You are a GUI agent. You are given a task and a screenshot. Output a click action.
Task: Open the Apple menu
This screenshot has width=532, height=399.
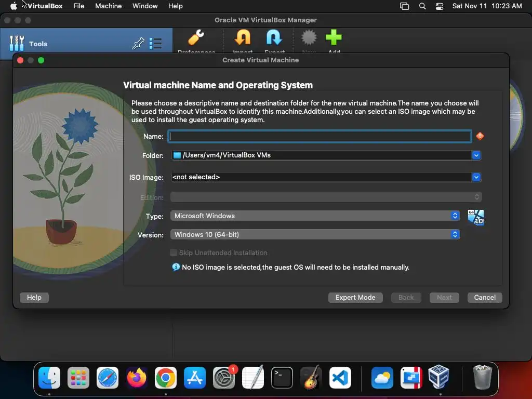13,6
